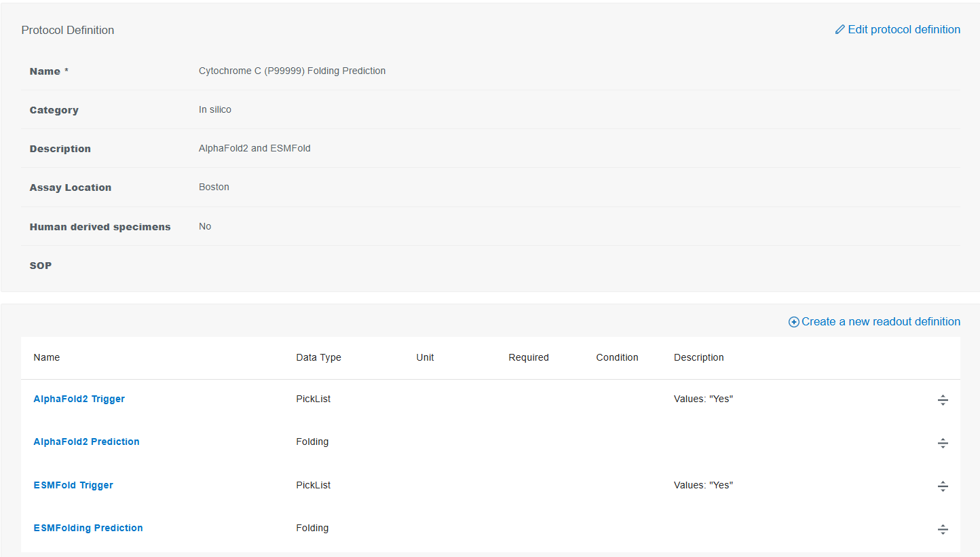Click the Description column header

699,357
